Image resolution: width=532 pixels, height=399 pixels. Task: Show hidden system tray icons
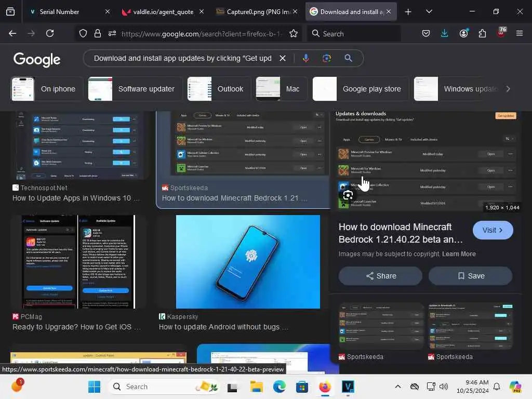(x=398, y=387)
